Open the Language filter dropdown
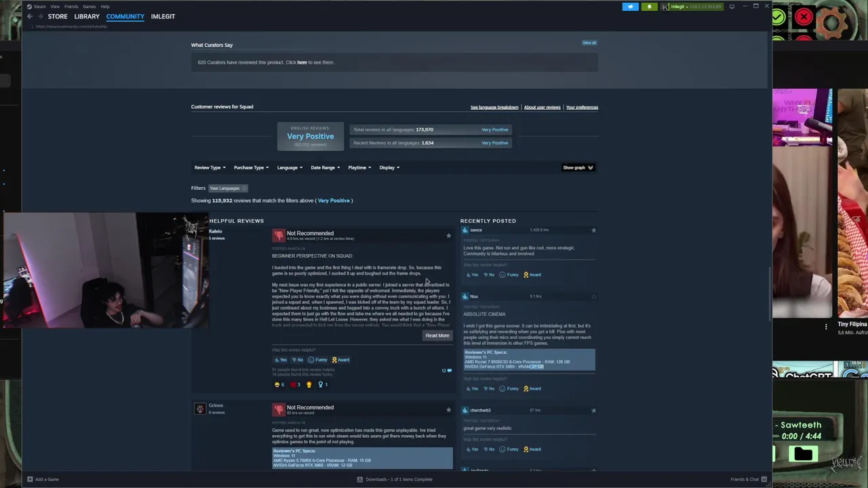Image resolution: width=868 pixels, height=488 pixels. 290,167
